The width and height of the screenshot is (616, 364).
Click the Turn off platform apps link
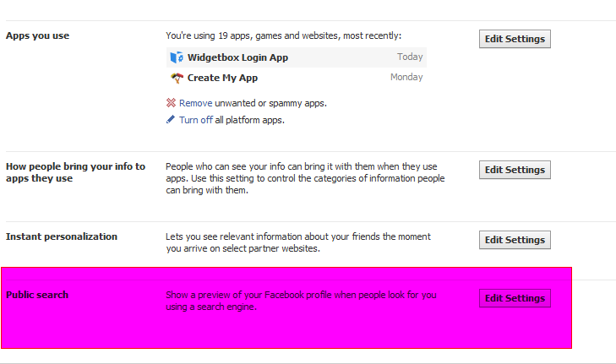pos(196,120)
